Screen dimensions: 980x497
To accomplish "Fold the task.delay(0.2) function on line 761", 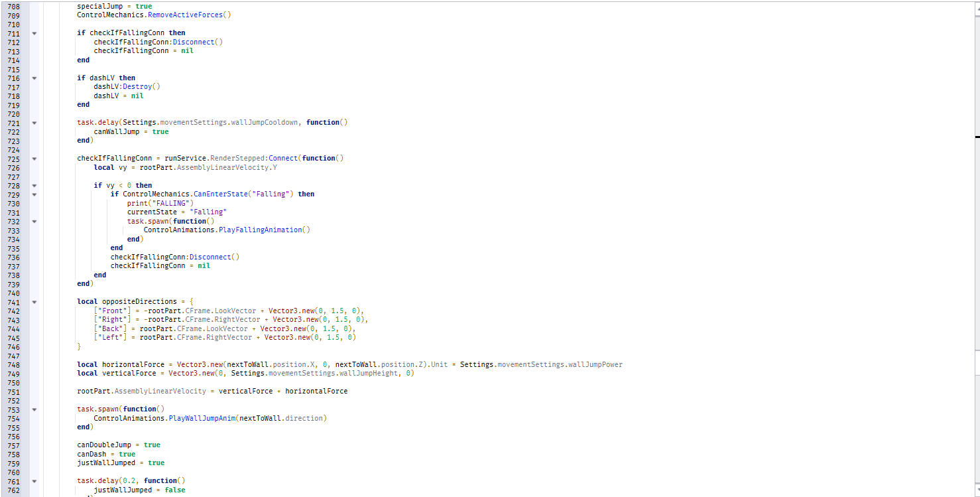I will [x=34, y=481].
